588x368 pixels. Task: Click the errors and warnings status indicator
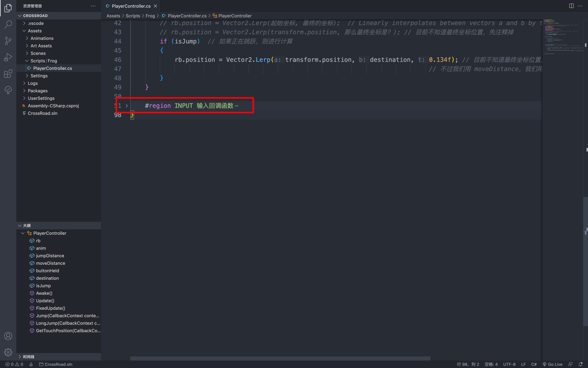14,364
